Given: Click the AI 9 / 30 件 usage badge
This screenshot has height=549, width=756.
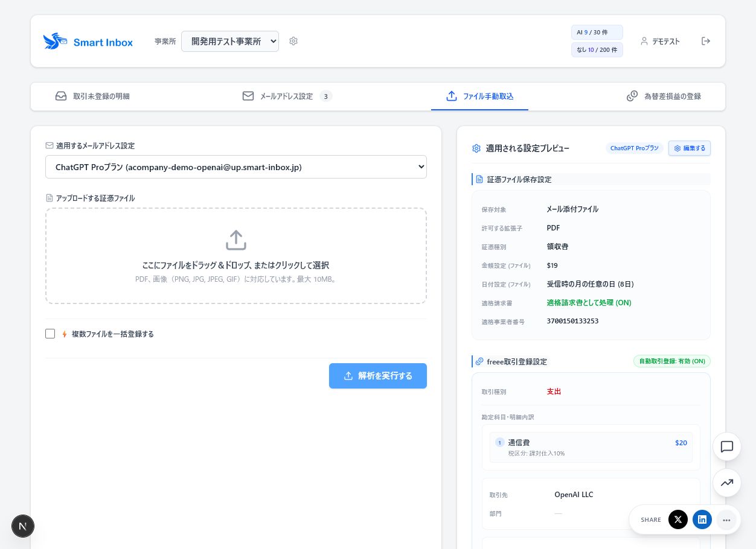Looking at the screenshot, I should [x=597, y=33].
